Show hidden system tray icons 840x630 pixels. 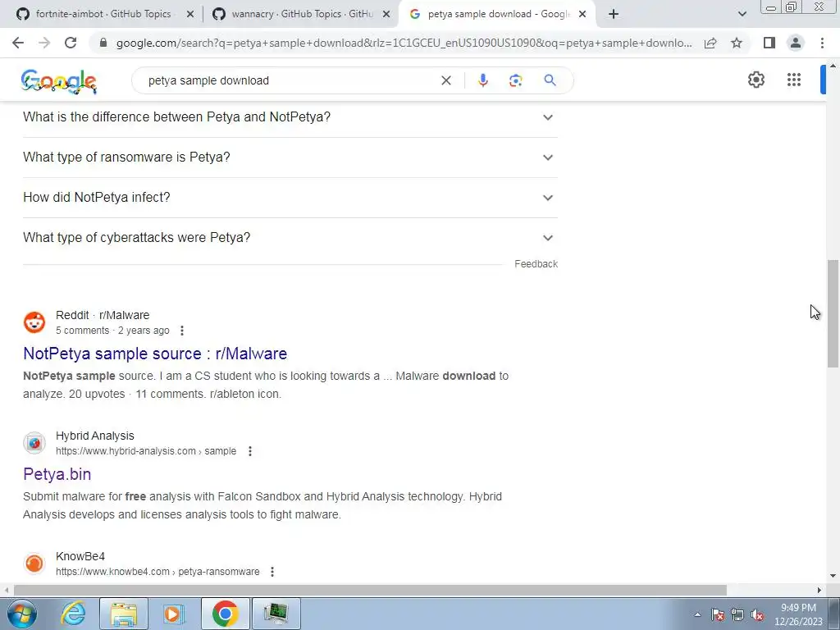[x=697, y=614]
